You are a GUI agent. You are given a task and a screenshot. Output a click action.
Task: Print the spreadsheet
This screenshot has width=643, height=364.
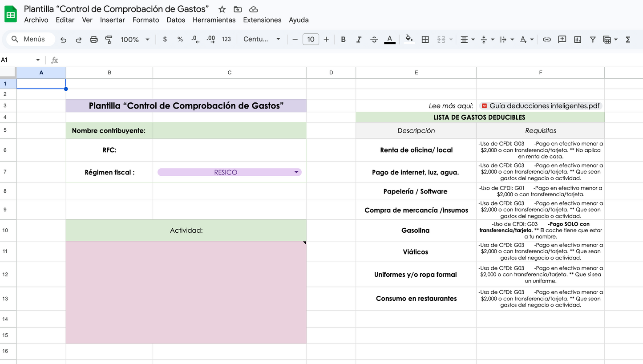(x=93, y=40)
